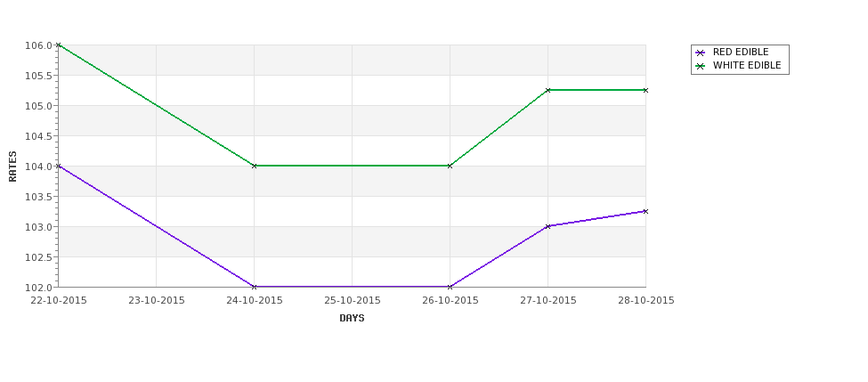Click WHITE EDIBLE marker on 24-10-2015

click(254, 166)
